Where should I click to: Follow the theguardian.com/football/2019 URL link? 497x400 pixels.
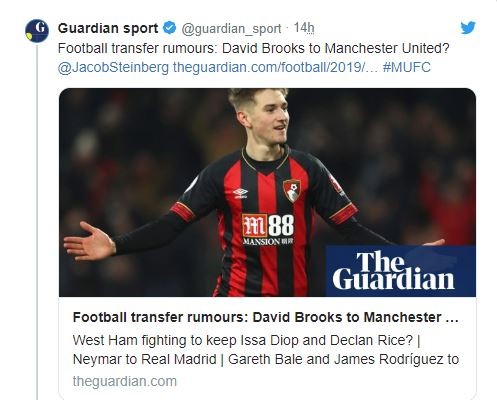click(x=276, y=68)
